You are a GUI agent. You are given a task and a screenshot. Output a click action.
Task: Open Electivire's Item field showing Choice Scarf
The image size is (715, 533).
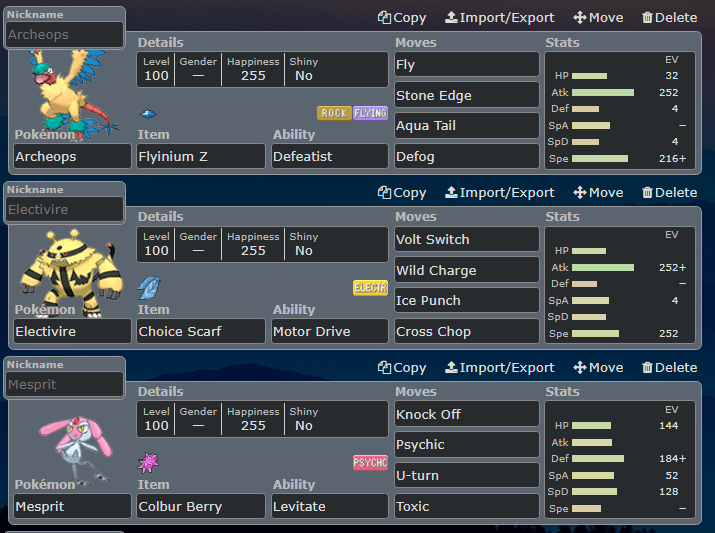201,331
